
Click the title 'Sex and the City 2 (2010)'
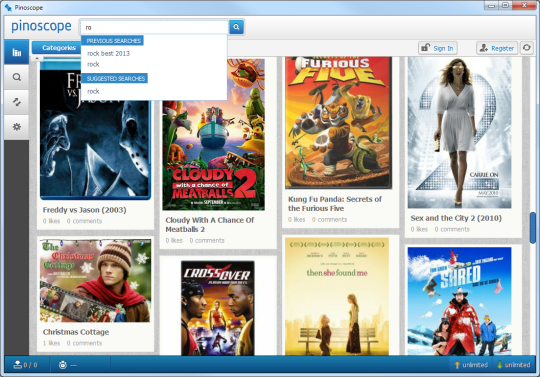[x=456, y=218]
